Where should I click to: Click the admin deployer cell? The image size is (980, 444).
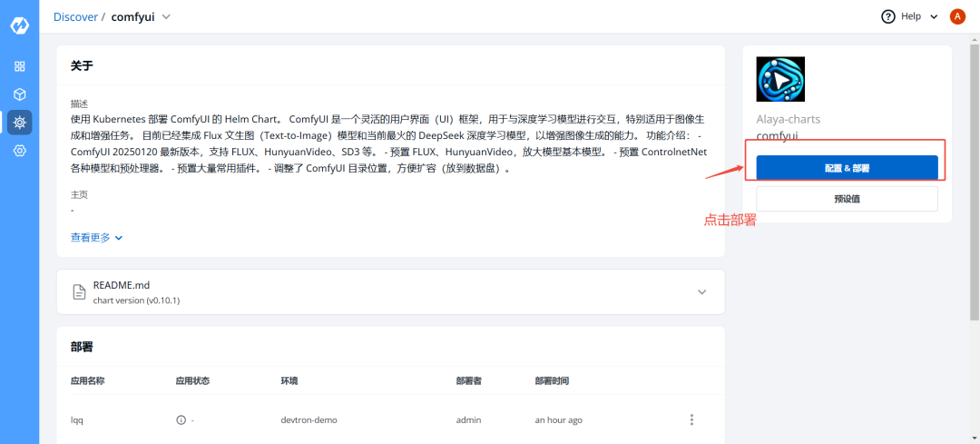coord(469,420)
